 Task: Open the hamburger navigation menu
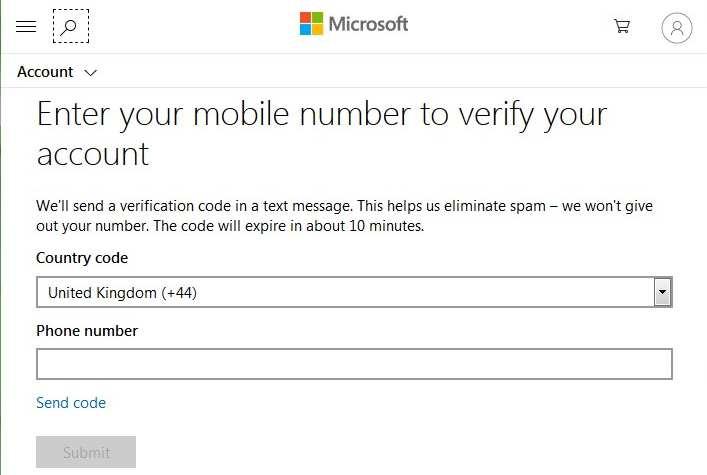pyautogui.click(x=27, y=27)
